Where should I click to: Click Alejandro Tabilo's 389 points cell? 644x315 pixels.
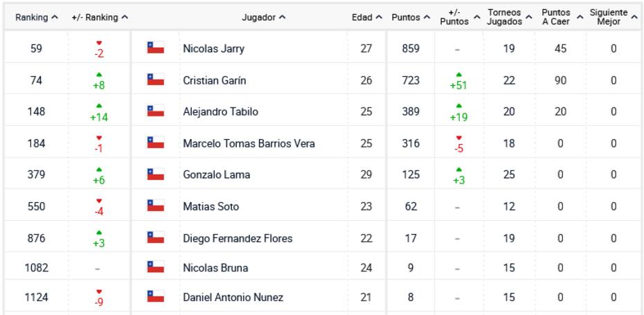click(x=410, y=111)
